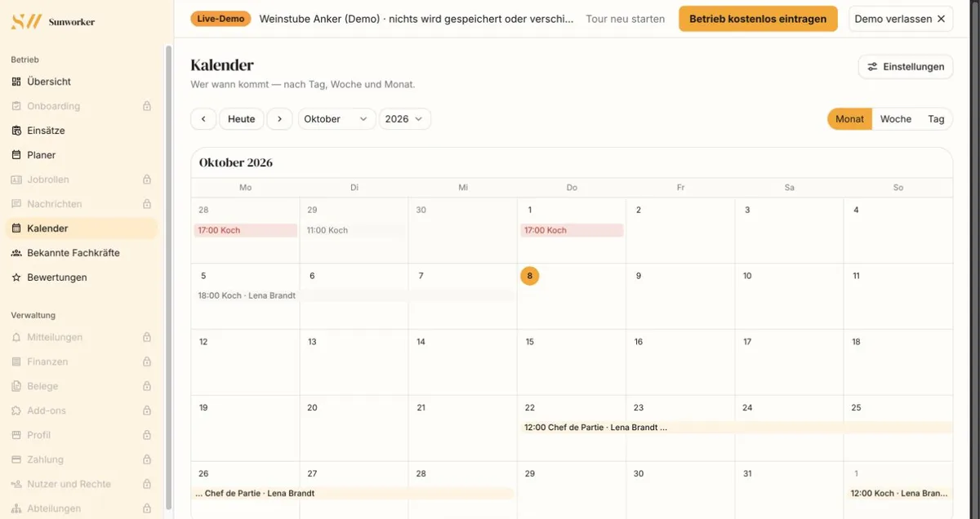Click the lock icon next to Onboarding
Image resolution: width=980 pixels, height=519 pixels.
coord(147,106)
